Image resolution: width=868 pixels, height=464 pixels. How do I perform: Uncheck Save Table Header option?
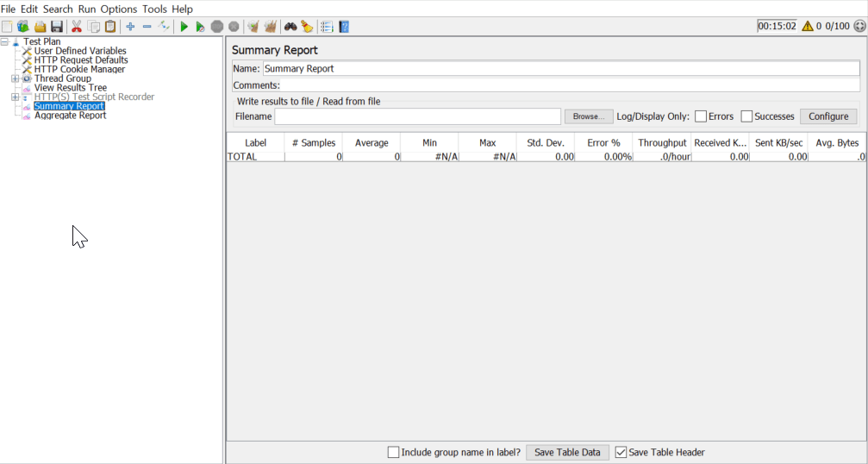pos(621,452)
